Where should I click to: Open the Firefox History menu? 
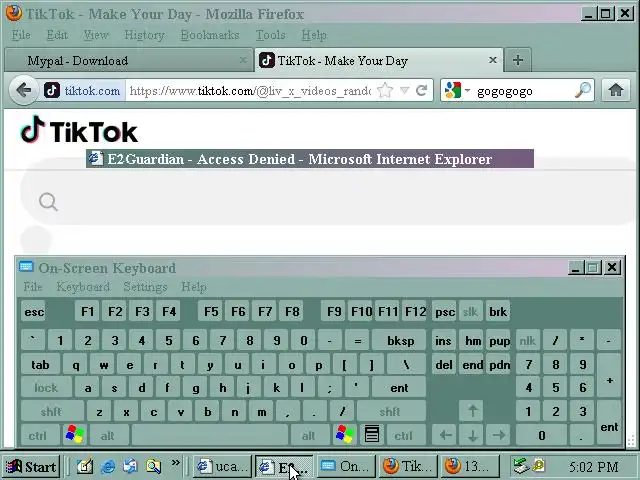[144, 35]
